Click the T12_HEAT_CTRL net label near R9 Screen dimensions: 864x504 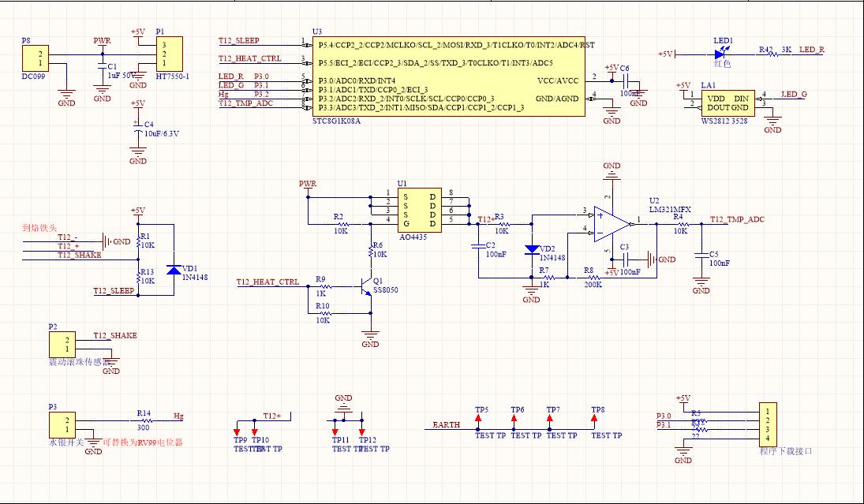click(x=267, y=282)
